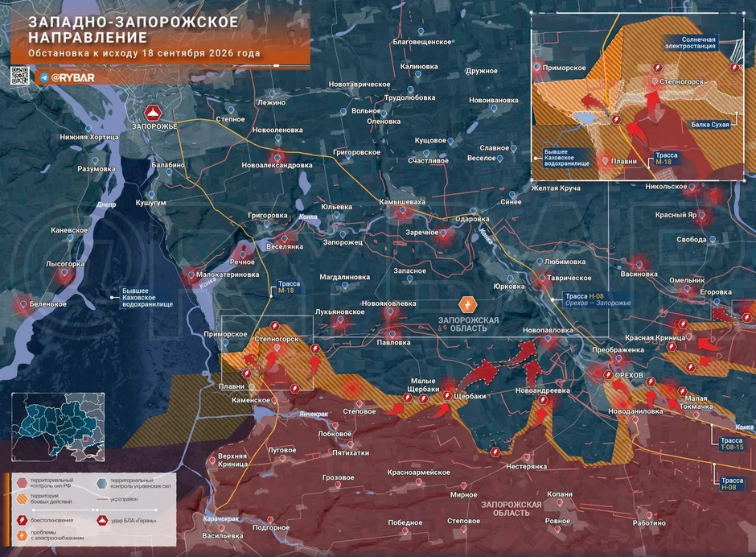Click the map title ЗАПАДНО-ЗАПОРОЖСКОЕ НАПРАВЛЕНИЕ
The width and height of the screenshot is (756, 557).
coord(133,30)
